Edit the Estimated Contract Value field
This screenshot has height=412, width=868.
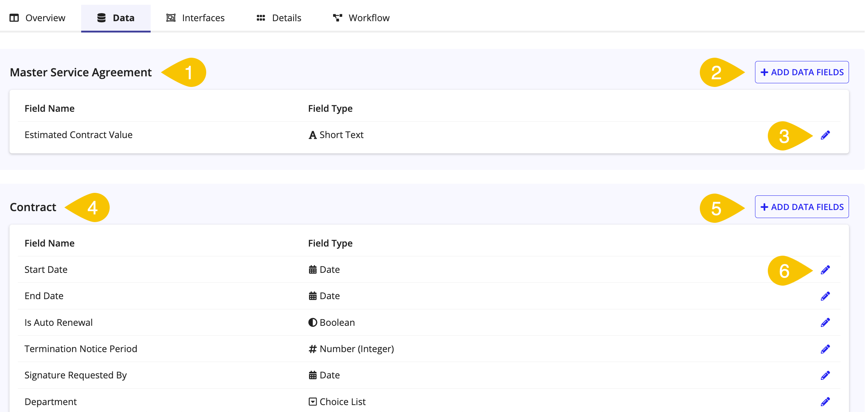click(x=825, y=135)
